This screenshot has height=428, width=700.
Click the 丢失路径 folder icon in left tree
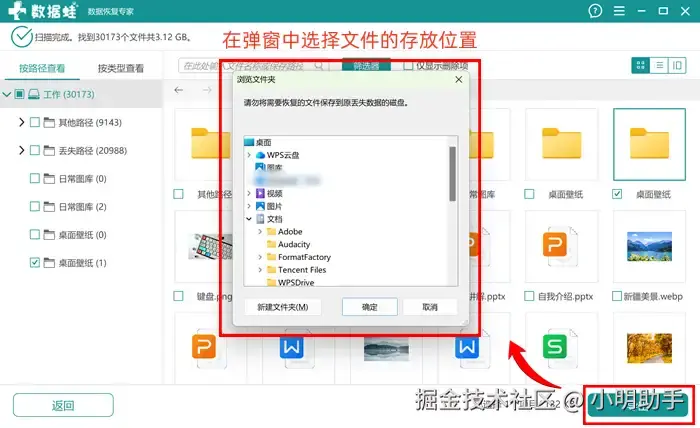(x=49, y=150)
